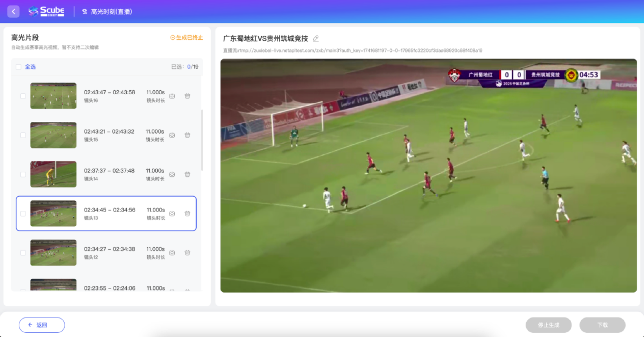Delete the 镜头15 clip

[187, 135]
